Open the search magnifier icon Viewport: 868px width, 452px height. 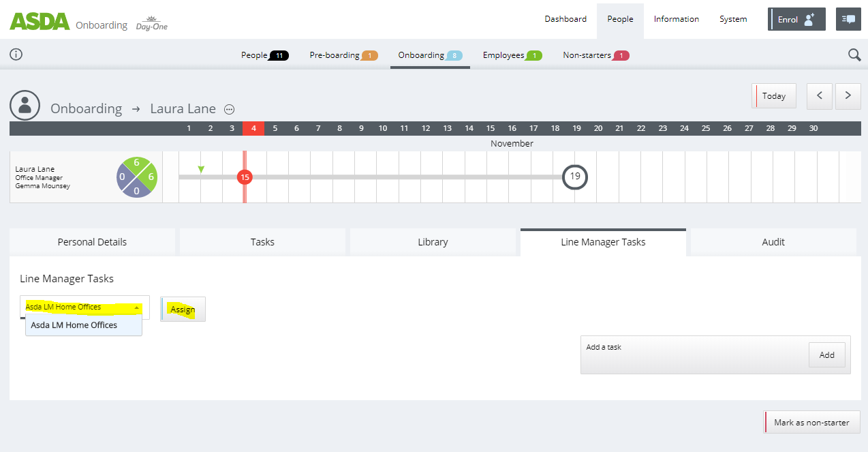tap(854, 55)
